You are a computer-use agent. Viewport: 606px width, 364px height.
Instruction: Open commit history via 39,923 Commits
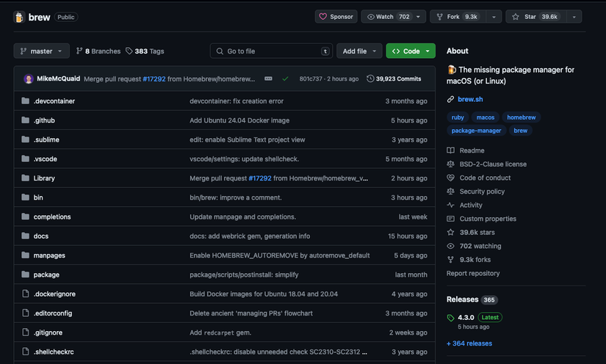(394, 79)
